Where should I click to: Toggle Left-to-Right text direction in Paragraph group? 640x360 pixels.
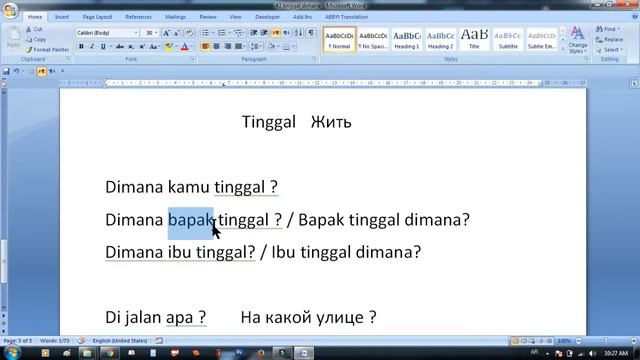[276, 33]
